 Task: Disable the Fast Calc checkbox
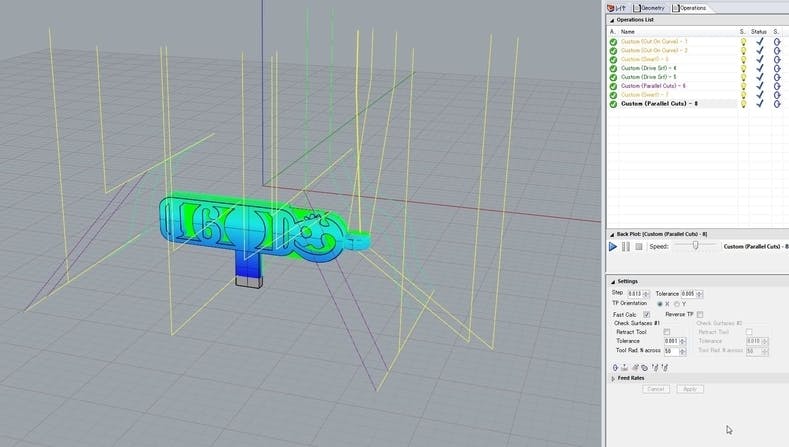(x=647, y=314)
